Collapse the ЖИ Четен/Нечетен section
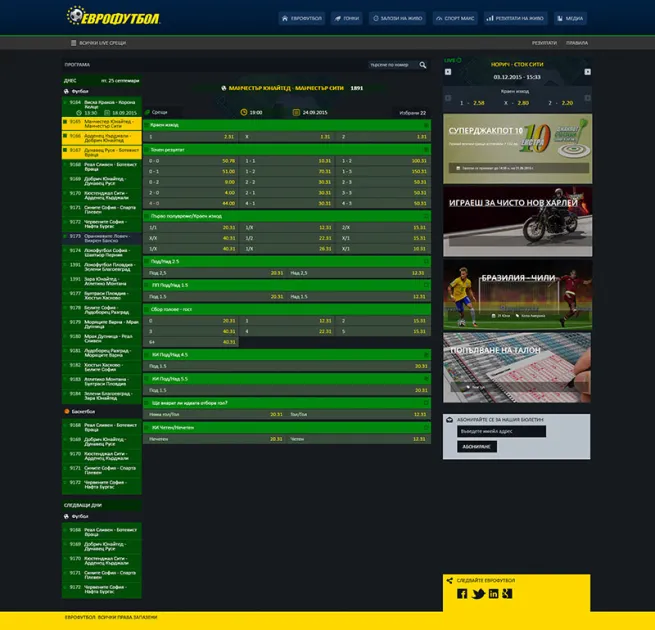The image size is (655, 630). 426,428
